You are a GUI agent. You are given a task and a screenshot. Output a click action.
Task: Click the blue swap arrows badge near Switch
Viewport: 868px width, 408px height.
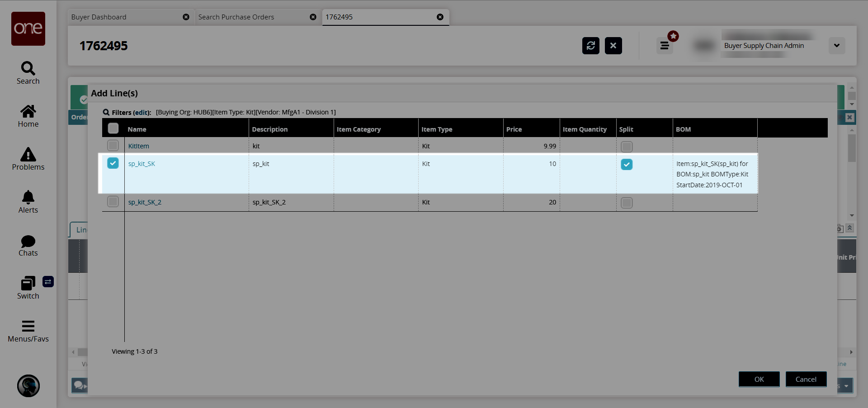(x=48, y=282)
